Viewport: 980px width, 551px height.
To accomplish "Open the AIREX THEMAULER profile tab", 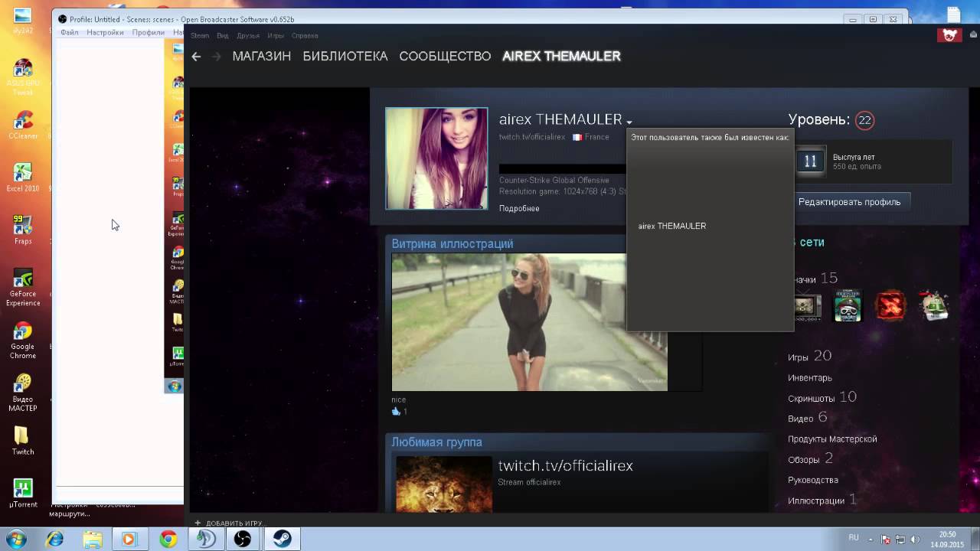I will (x=561, y=56).
